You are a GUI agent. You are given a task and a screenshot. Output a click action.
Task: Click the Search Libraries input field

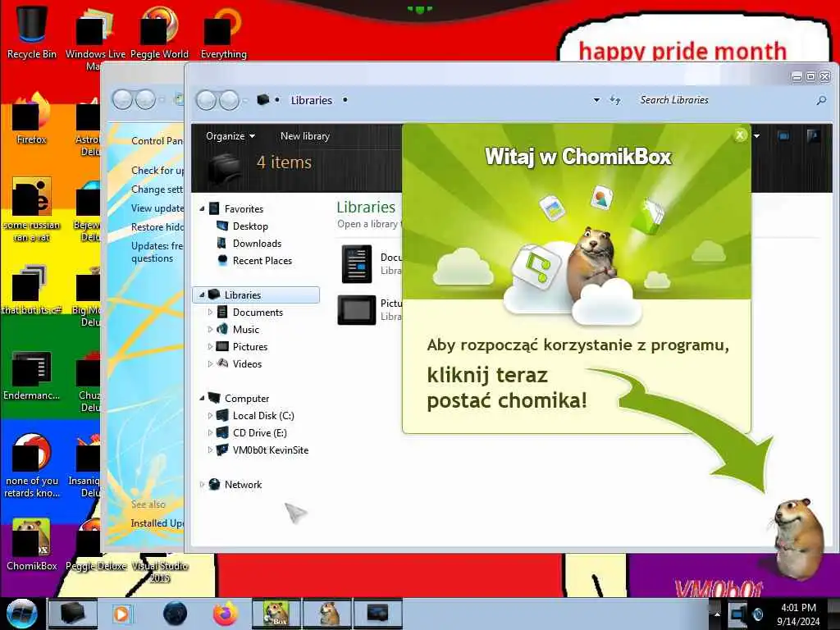724,100
